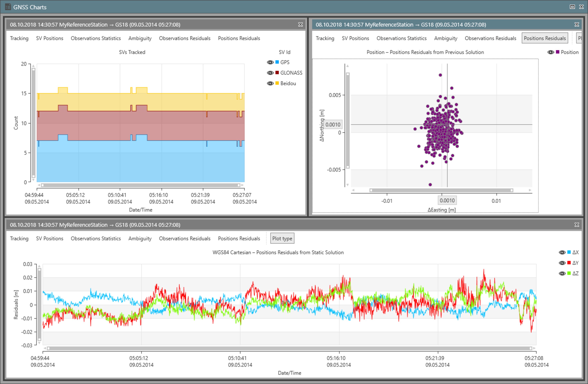Open Tracking tab in top-right chart

click(x=325, y=38)
